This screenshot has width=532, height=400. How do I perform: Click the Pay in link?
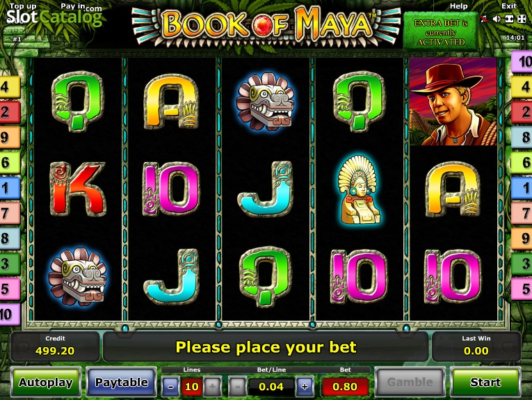click(x=73, y=6)
